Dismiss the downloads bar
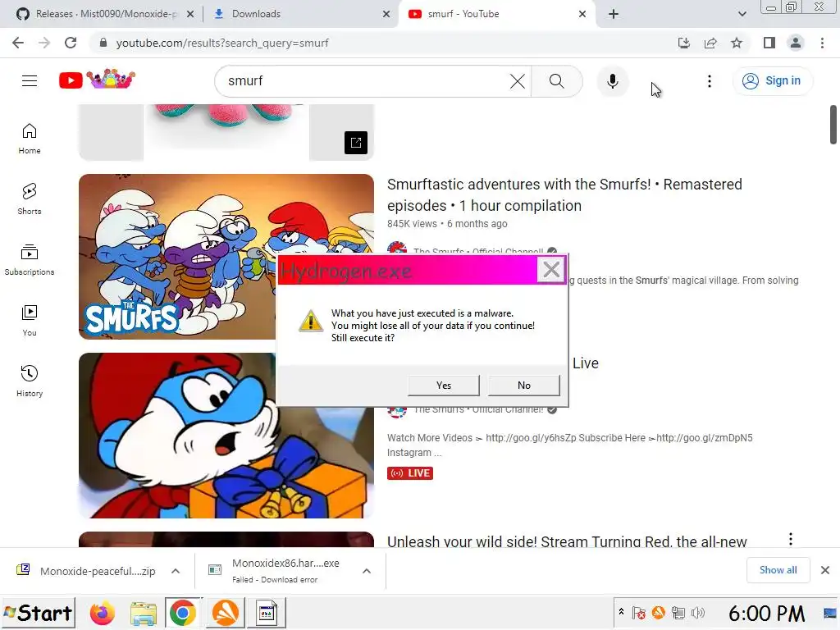Image resolution: width=840 pixels, height=630 pixels. (x=825, y=570)
